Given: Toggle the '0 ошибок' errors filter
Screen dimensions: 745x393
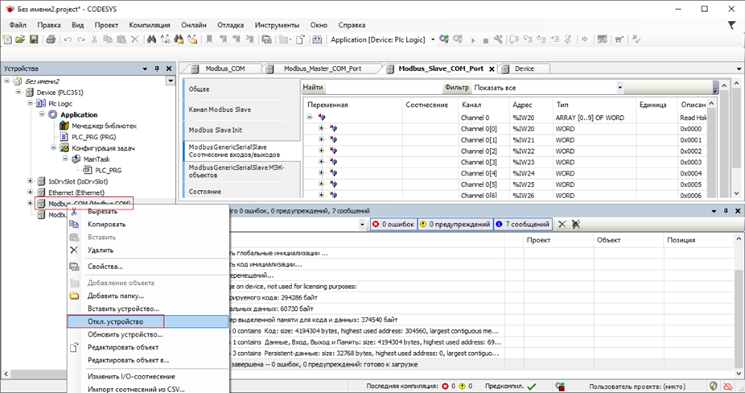Looking at the screenshot, I should pos(393,224).
